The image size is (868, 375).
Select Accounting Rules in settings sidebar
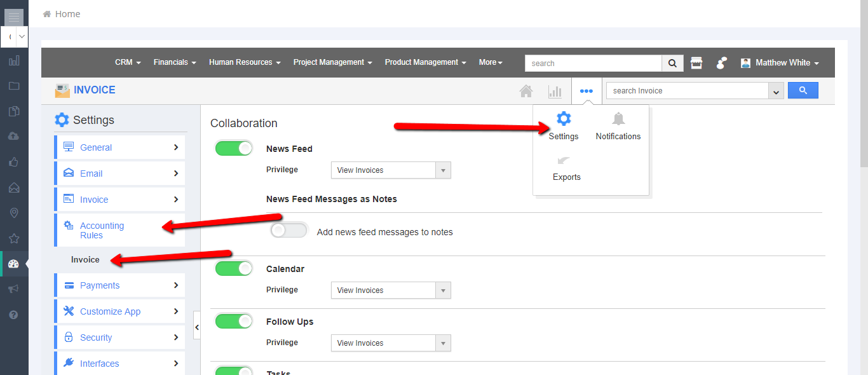point(102,230)
